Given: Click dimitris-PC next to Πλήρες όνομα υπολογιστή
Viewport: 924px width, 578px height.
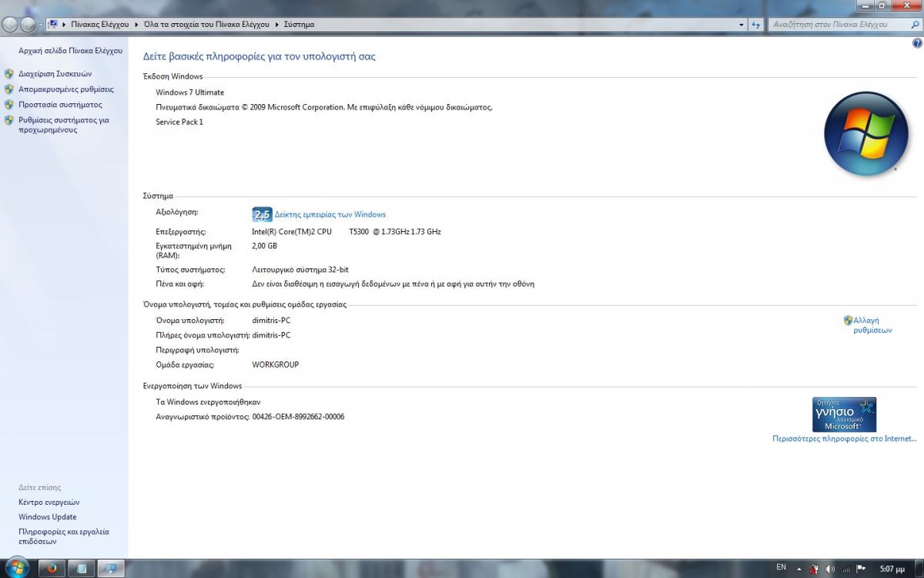Looking at the screenshot, I should click(x=272, y=334).
